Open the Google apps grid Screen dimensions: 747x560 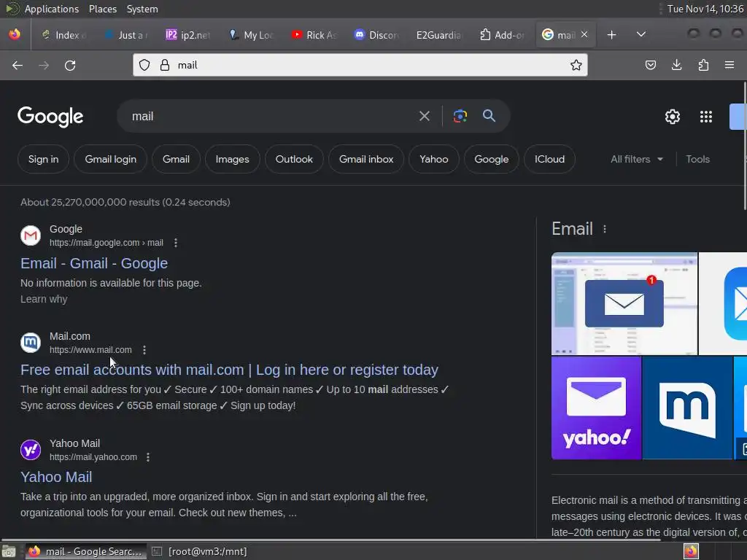click(x=706, y=117)
